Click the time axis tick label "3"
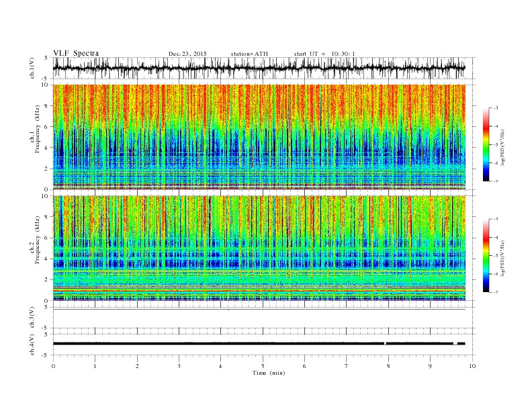532x411 pixels. [179, 366]
